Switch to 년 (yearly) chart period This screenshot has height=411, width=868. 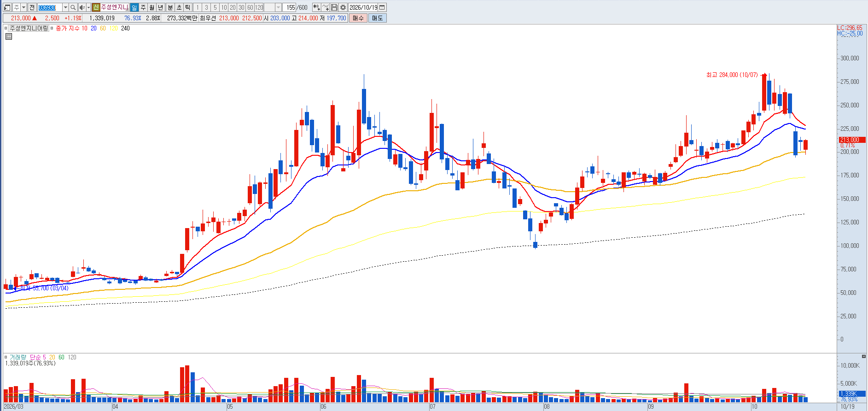tap(161, 7)
